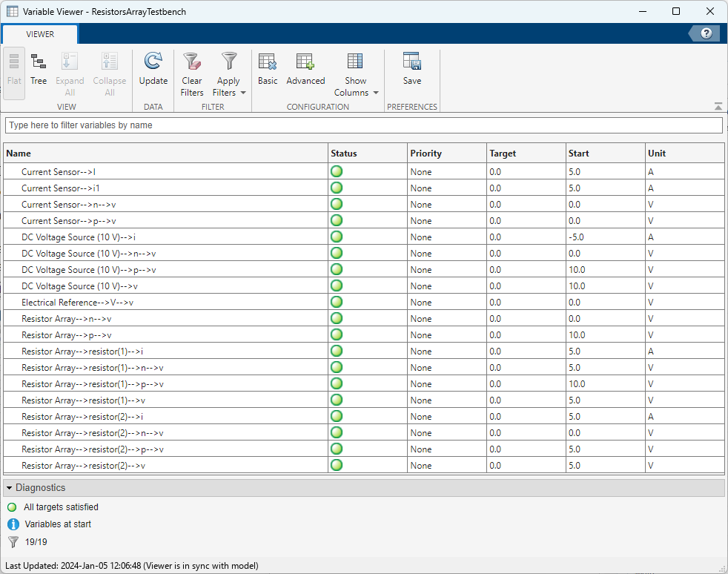Viewport: 728px width, 574px height.
Task: Click the filter variables by name field
Action: (x=363, y=125)
